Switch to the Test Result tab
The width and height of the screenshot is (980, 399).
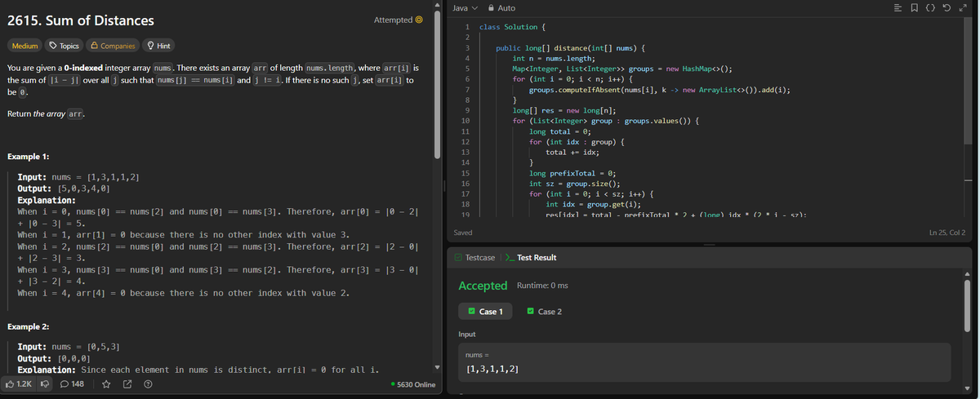click(531, 258)
